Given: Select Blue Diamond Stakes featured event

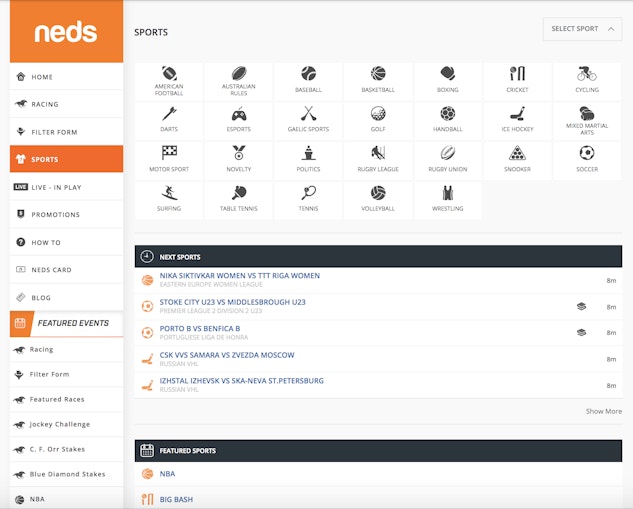Looking at the screenshot, I should pos(66,474).
